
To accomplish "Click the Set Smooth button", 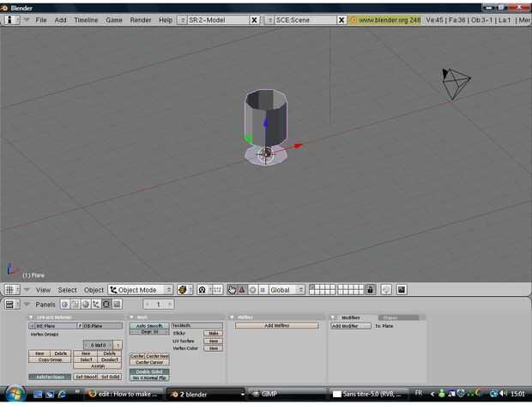I will point(86,377).
